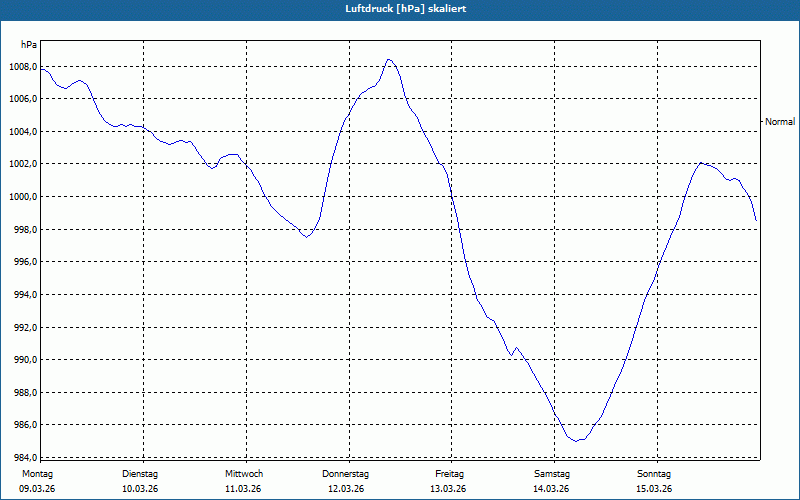Image resolution: width=800 pixels, height=500 pixels.
Task: Click the pressure curve peak on Donnerstag
Action: tap(389, 60)
